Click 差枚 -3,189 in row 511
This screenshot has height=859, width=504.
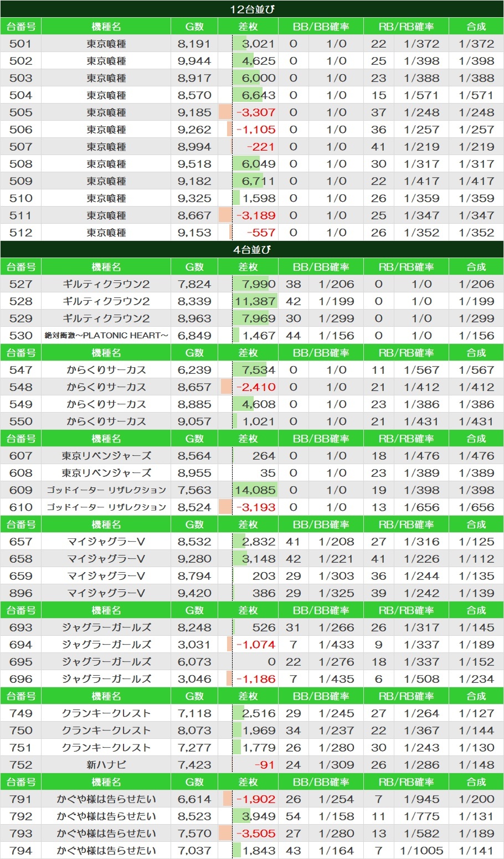pyautogui.click(x=256, y=215)
